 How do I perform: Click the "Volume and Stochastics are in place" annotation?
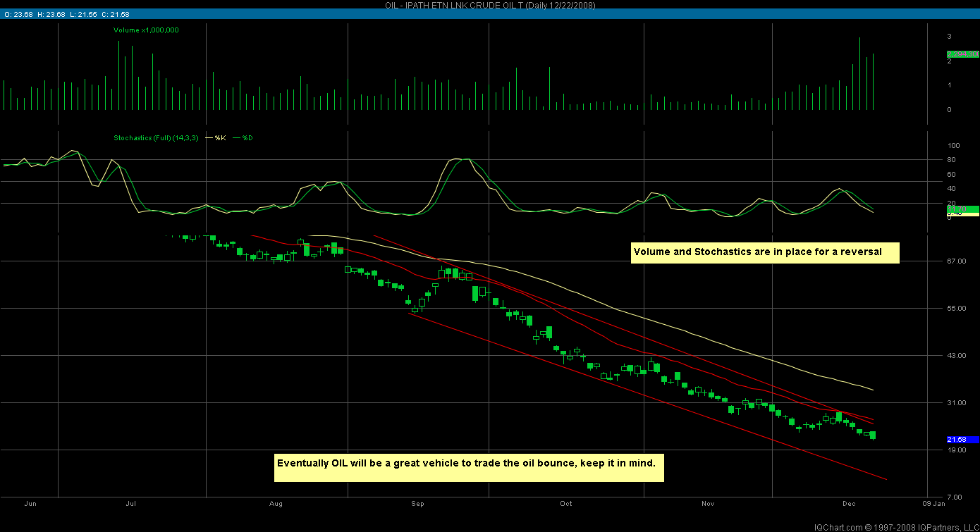(x=765, y=252)
